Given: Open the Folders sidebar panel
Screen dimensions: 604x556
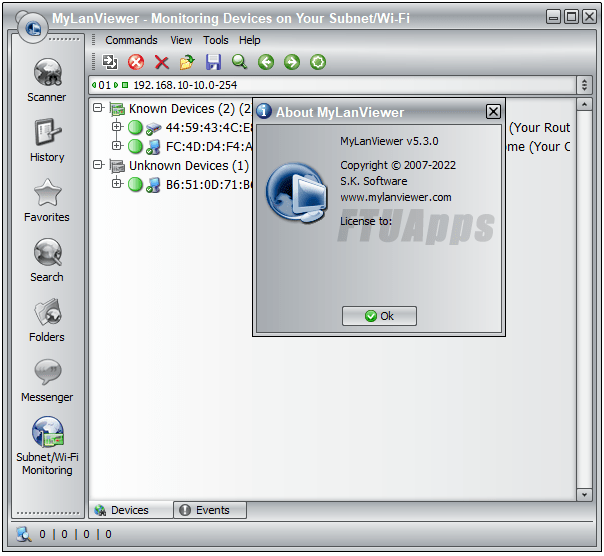Looking at the screenshot, I should pos(47,320).
